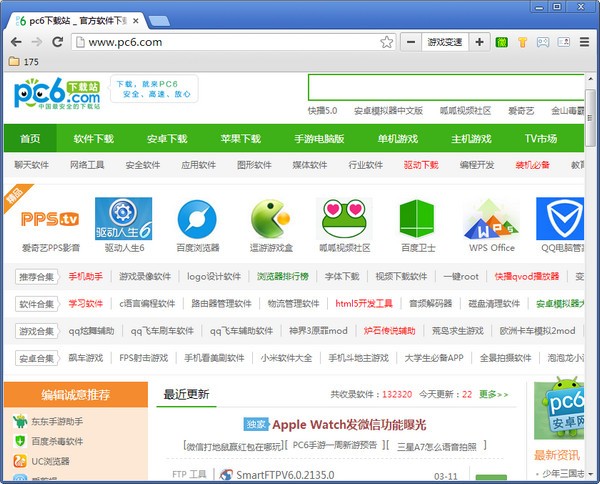Click the vertical scrollbar up arrow
The height and width of the screenshot is (484, 600).
tap(590, 79)
